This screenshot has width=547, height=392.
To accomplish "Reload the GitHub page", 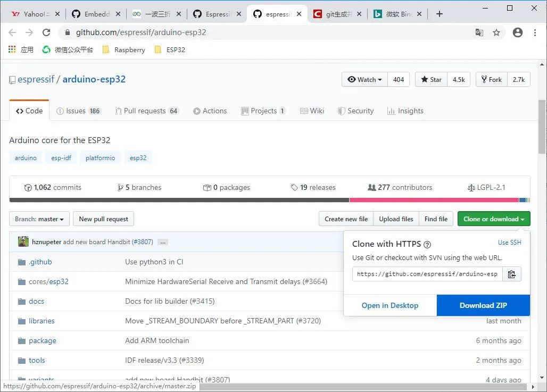I will coord(46,32).
